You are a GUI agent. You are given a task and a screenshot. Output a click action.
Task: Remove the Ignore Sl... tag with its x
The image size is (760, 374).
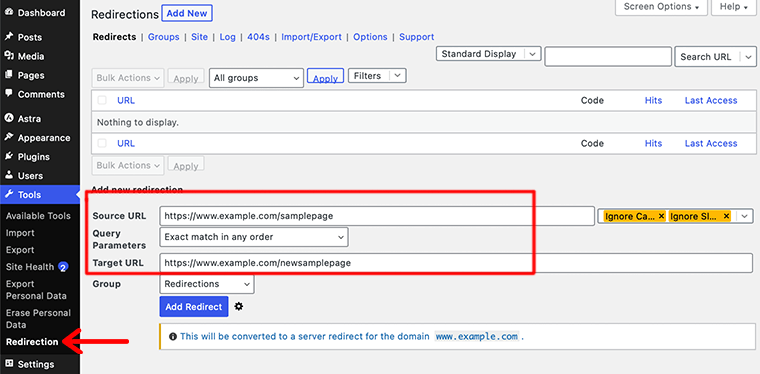coord(726,217)
